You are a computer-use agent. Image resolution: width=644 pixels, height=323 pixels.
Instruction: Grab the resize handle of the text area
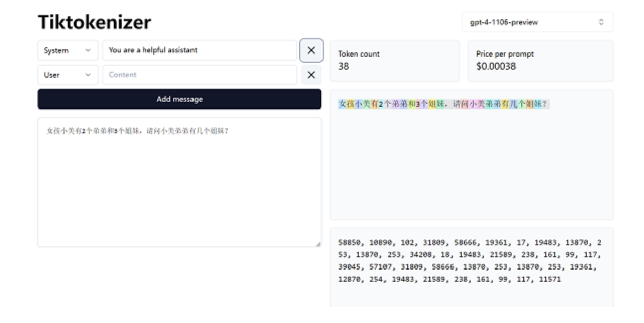(318, 244)
